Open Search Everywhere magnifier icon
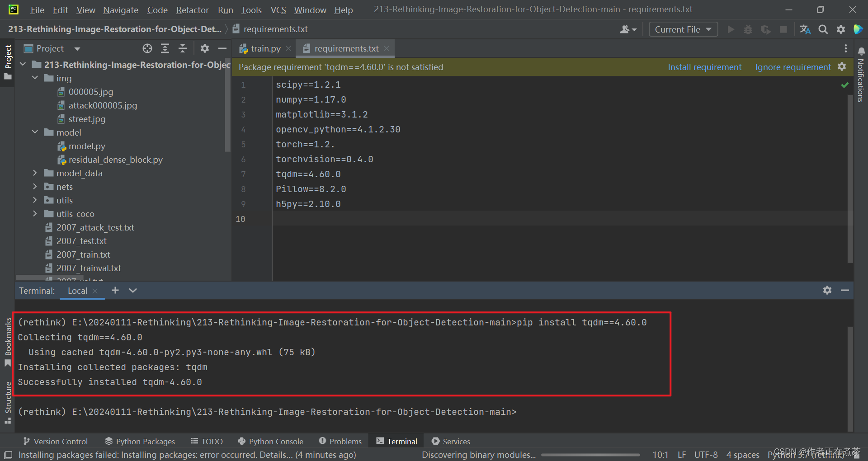 (823, 29)
